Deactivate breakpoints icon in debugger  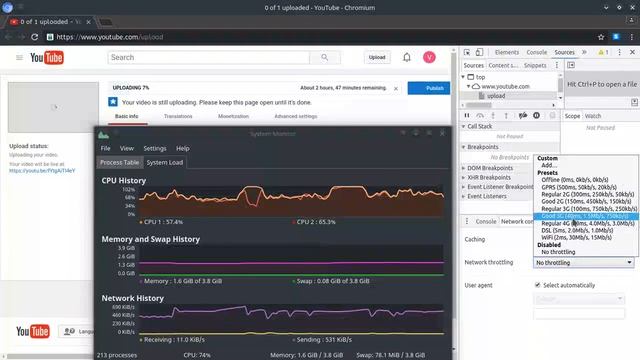tap(522, 116)
